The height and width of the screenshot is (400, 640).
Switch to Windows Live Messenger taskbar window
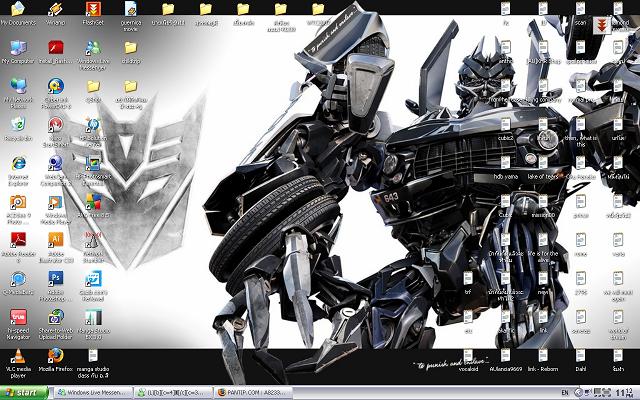tap(93, 393)
